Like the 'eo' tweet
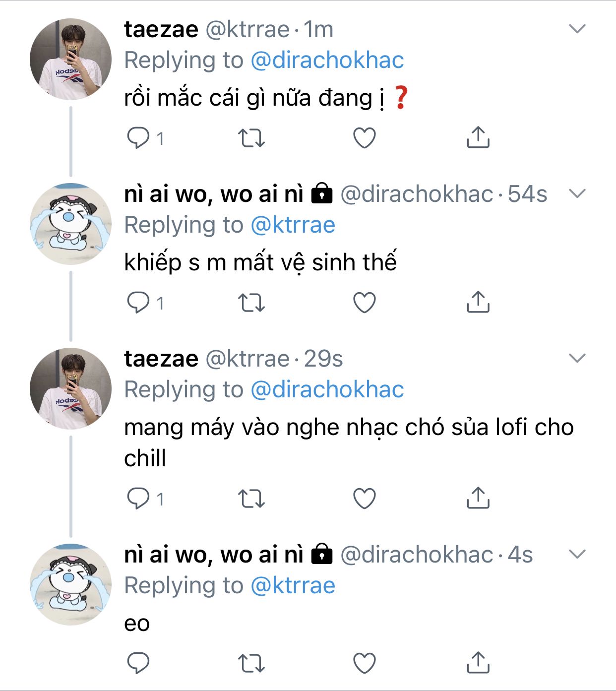This screenshot has width=616, height=691. 365,663
